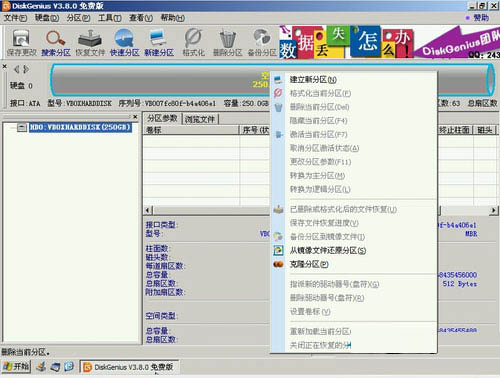The width and height of the screenshot is (500, 378).
Task: Click the 备份分区 backup partition icon
Action: 262,42
